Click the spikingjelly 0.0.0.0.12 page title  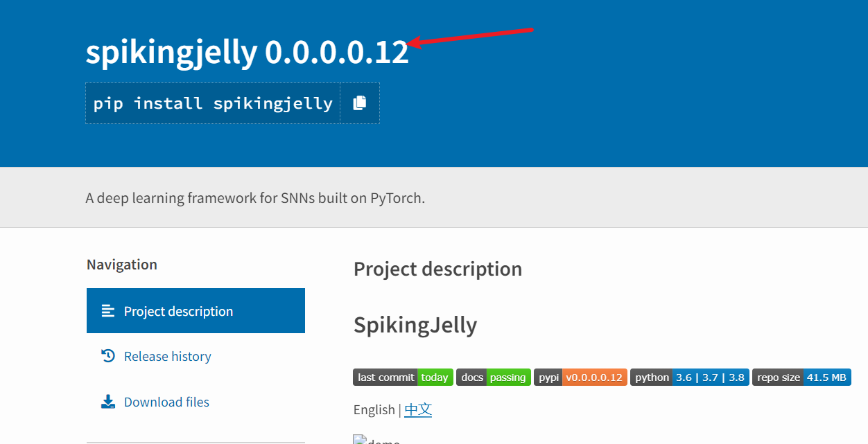point(247,52)
